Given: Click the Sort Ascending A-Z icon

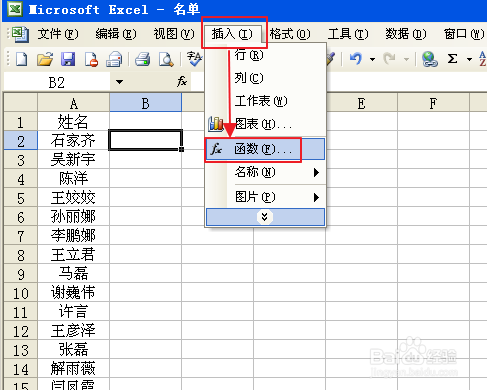Looking at the screenshot, I should [483, 59].
